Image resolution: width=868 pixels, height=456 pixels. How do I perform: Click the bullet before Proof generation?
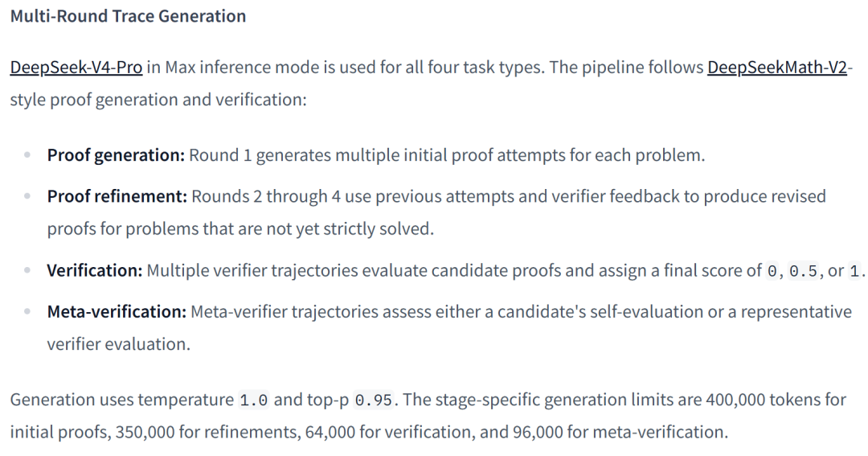(x=27, y=155)
